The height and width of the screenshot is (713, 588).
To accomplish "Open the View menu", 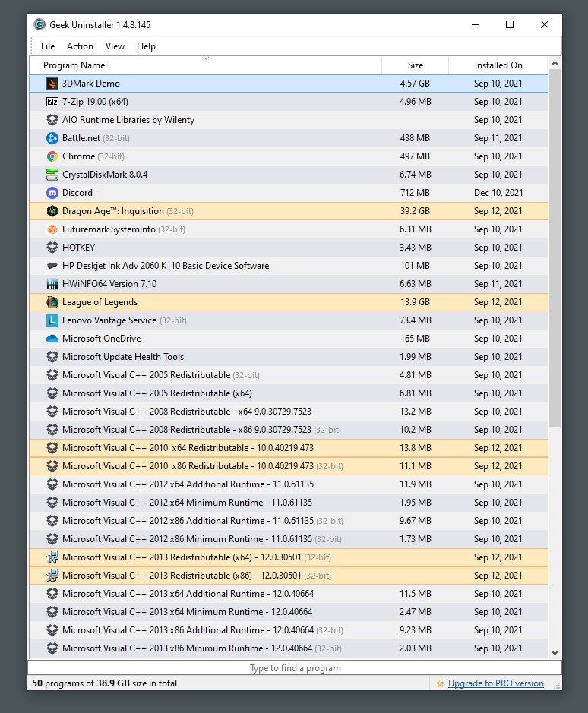I will 115,46.
